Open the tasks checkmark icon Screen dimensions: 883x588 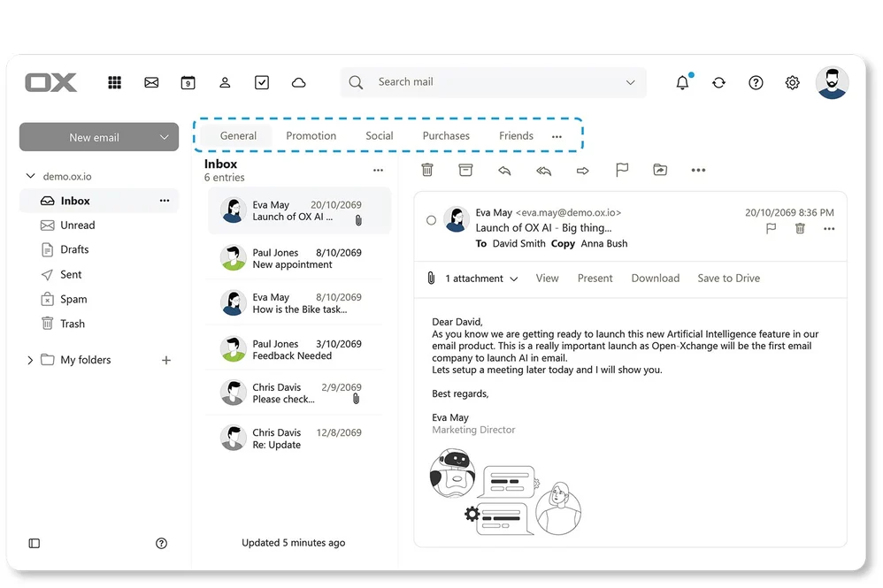(262, 82)
